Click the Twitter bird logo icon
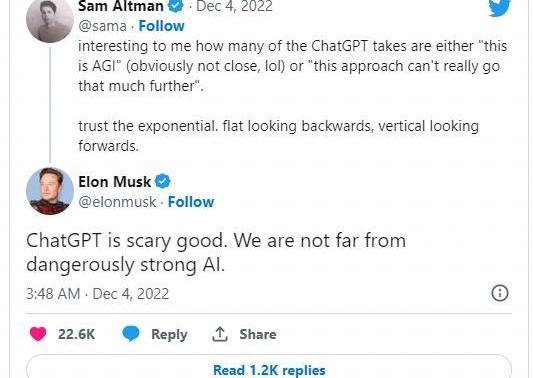The height and width of the screenshot is (378, 533). (x=500, y=8)
